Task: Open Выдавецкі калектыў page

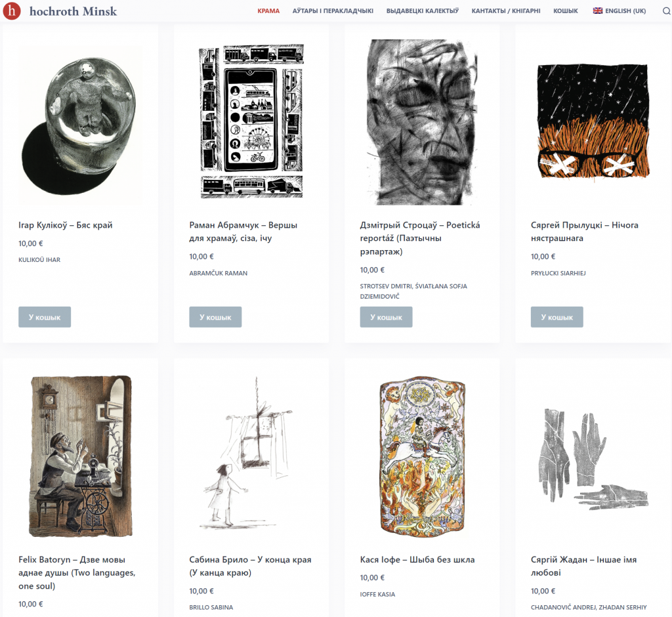Action: [x=423, y=11]
